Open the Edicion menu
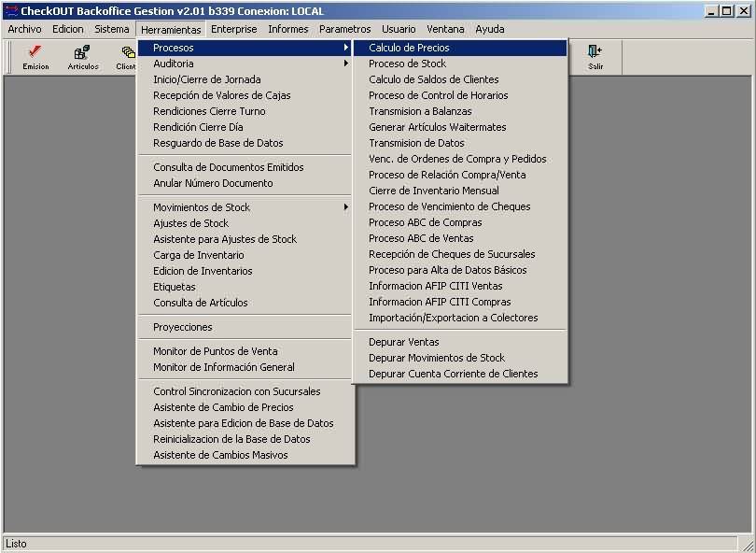This screenshot has height=553, width=756. coord(68,29)
